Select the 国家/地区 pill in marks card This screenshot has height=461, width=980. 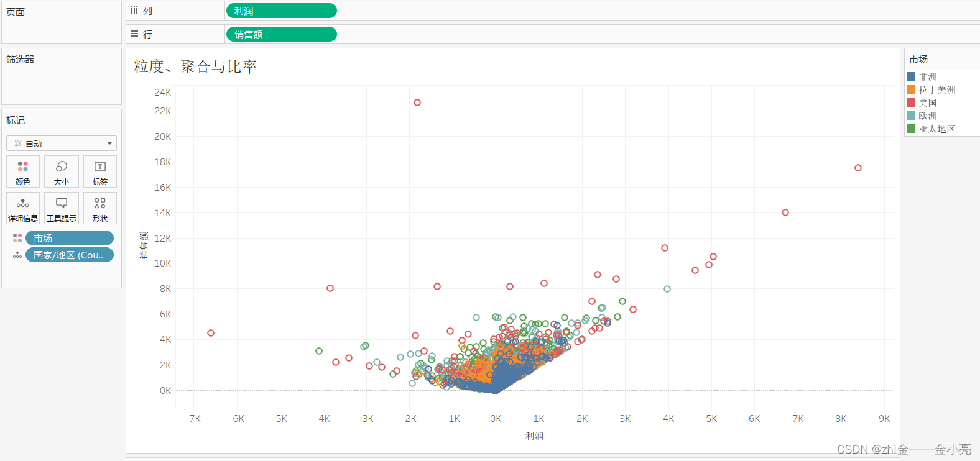point(70,255)
